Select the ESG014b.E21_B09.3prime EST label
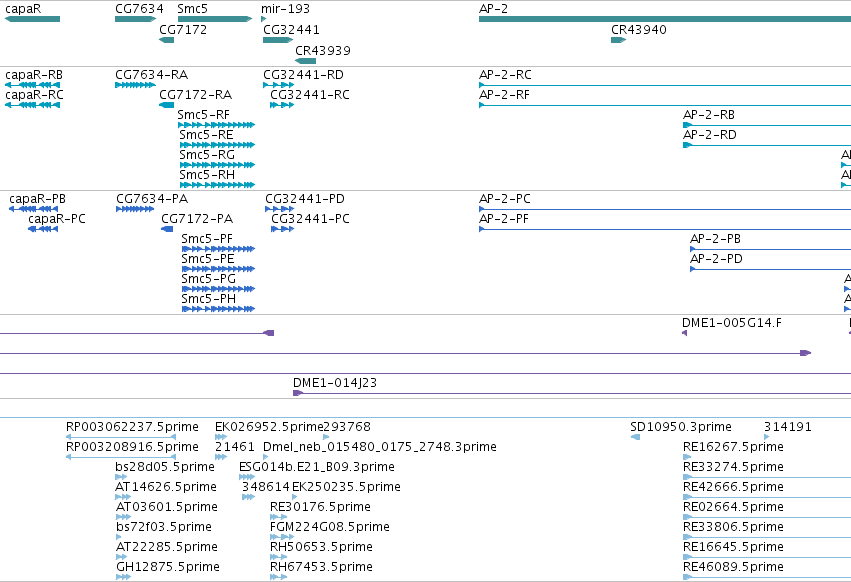 tap(317, 467)
